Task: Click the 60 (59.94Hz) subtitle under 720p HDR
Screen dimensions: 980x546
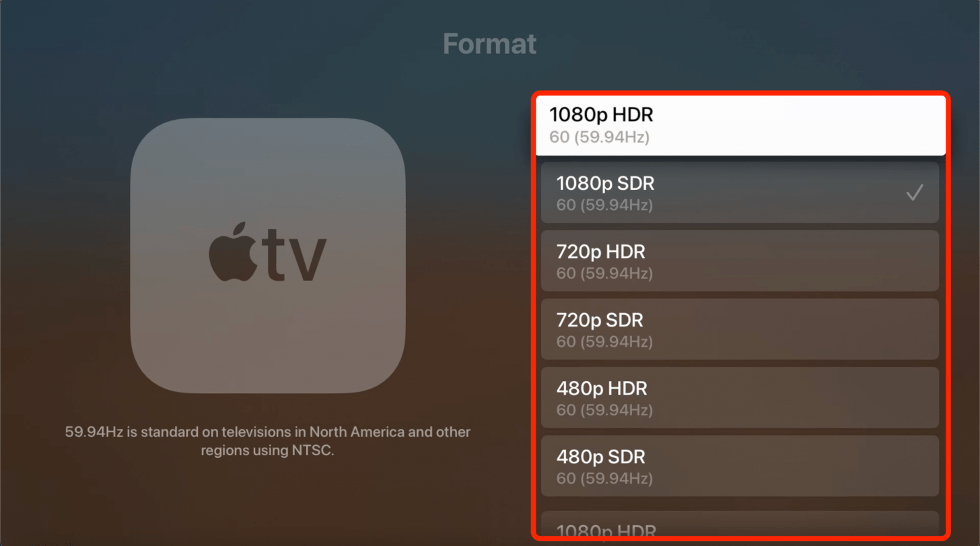Action: pos(604,274)
